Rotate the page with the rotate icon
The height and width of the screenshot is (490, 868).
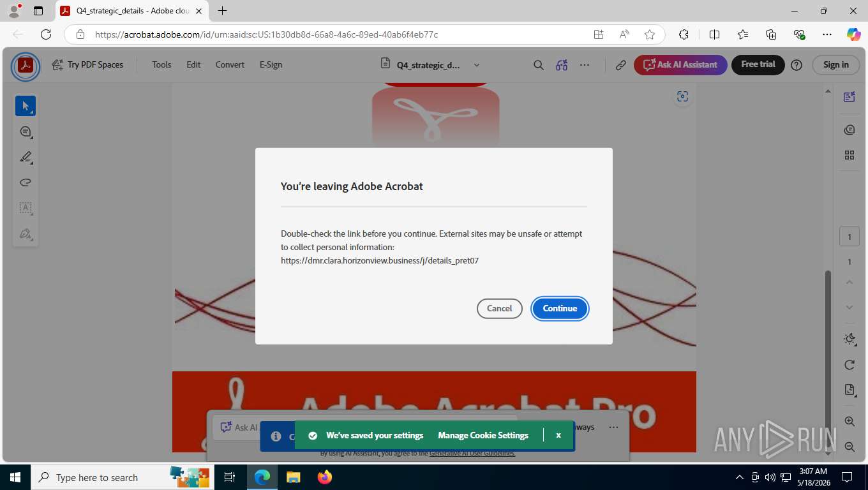[849, 365]
